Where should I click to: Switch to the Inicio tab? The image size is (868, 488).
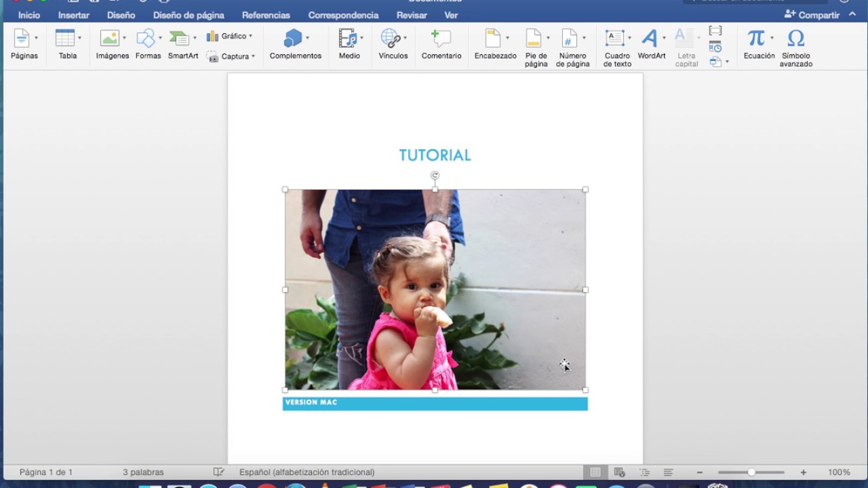coord(29,15)
